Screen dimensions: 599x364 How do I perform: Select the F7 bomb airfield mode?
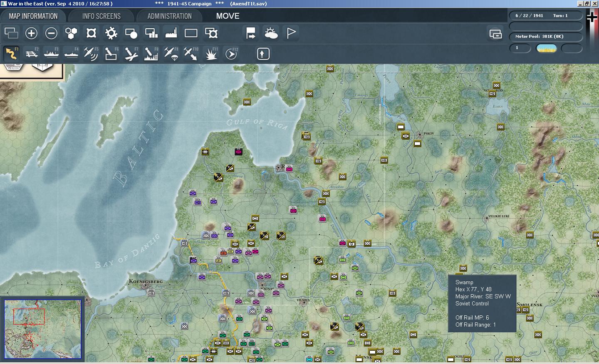[131, 54]
